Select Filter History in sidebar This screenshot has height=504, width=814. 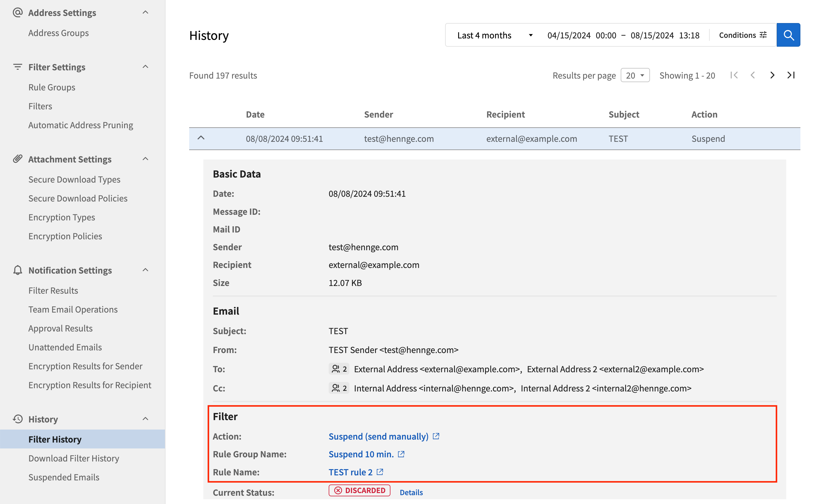(x=82, y=439)
